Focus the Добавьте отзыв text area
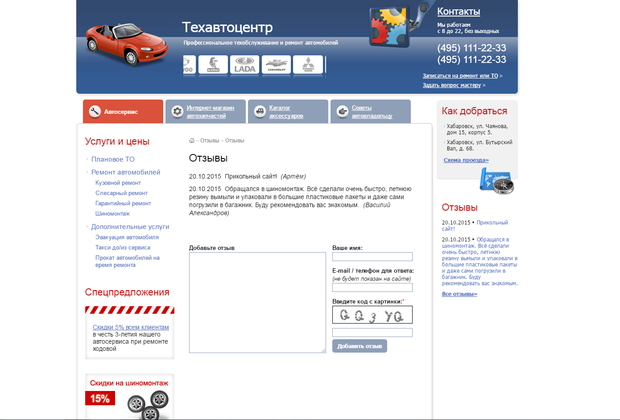 257,303
